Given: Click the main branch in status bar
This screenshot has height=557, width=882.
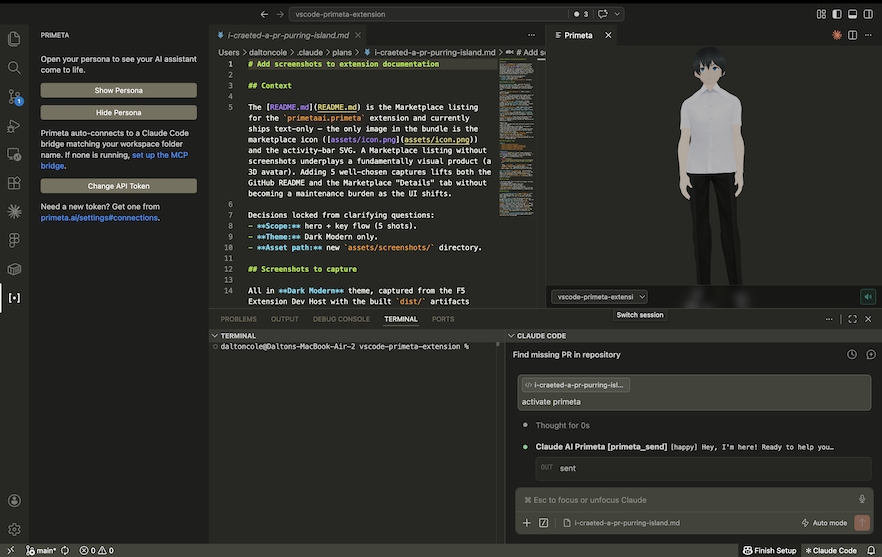Looking at the screenshot, I should [x=41, y=550].
